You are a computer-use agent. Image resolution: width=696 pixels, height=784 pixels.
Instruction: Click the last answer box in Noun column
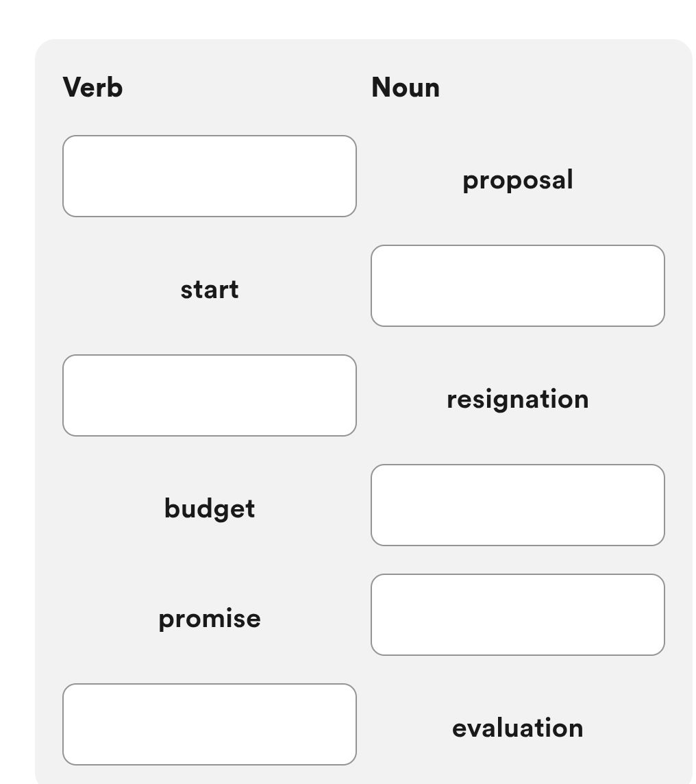(517, 614)
